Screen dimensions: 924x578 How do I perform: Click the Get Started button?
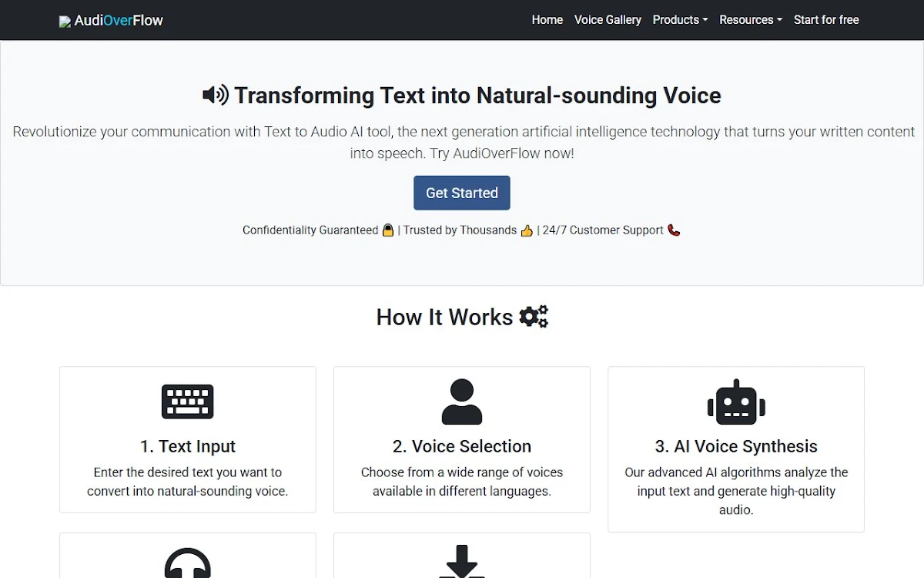click(x=462, y=193)
